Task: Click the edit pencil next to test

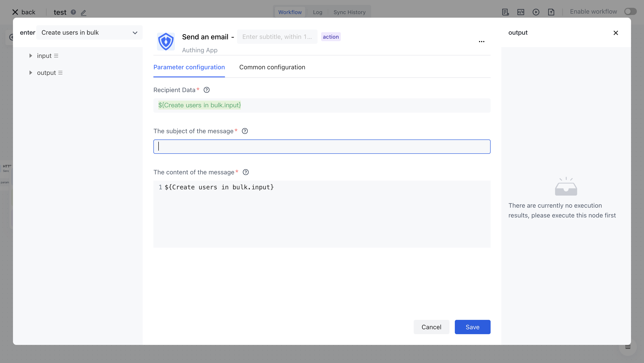Action: (83, 13)
